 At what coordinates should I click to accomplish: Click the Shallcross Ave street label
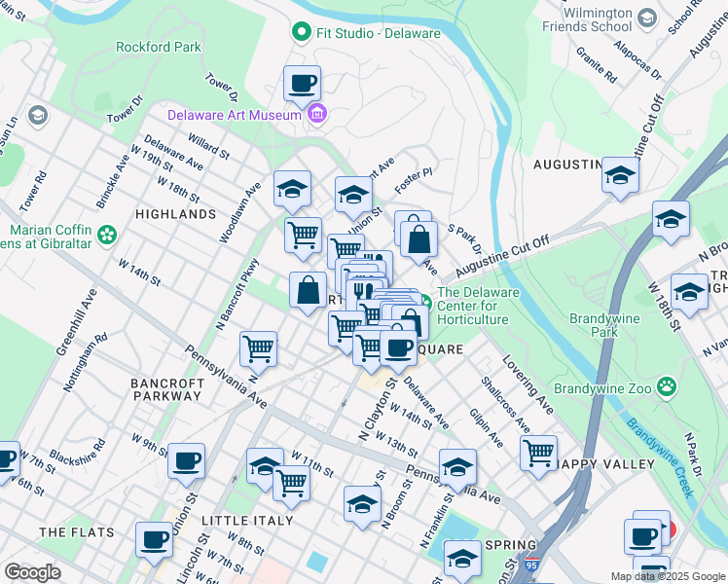coord(505,405)
